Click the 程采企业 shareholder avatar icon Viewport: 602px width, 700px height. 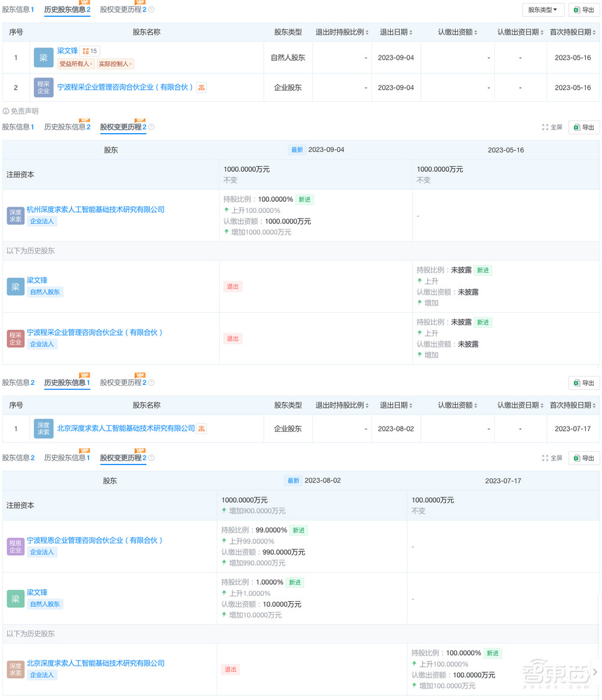(x=43, y=87)
